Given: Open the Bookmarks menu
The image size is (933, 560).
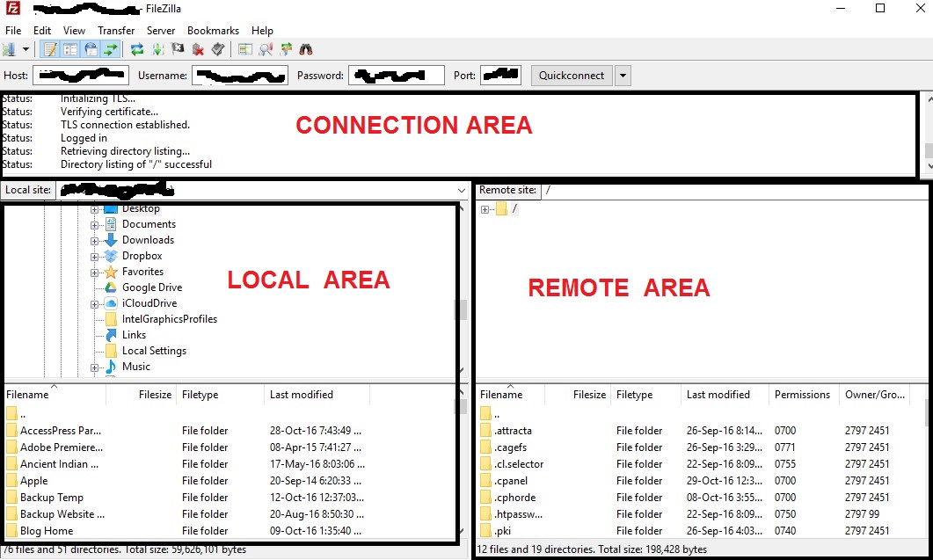Looking at the screenshot, I should point(213,31).
